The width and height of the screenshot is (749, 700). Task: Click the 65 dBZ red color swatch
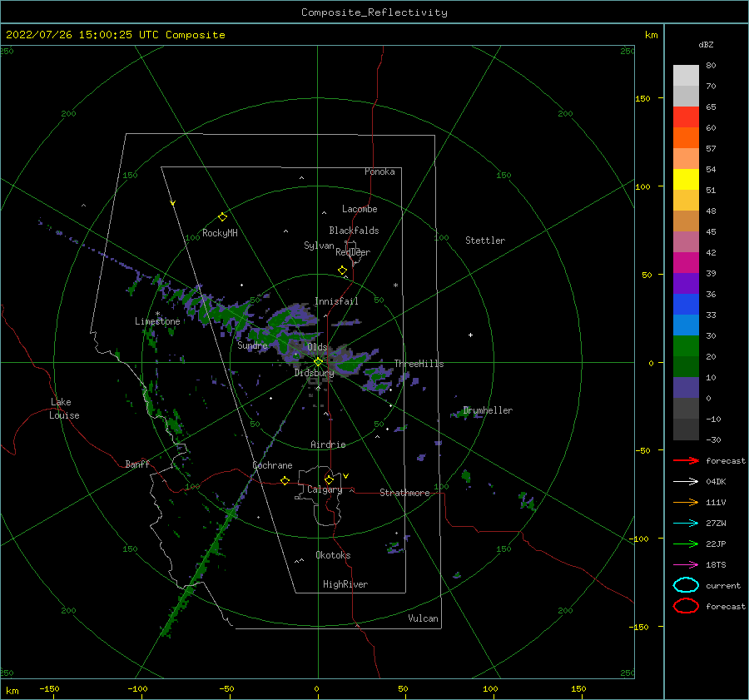tap(686, 117)
